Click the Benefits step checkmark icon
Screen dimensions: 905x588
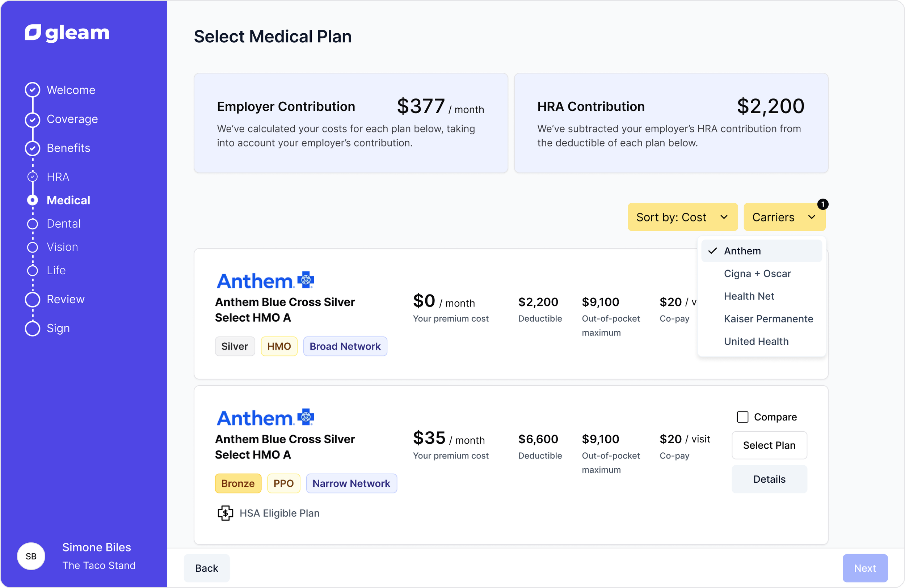click(x=33, y=148)
